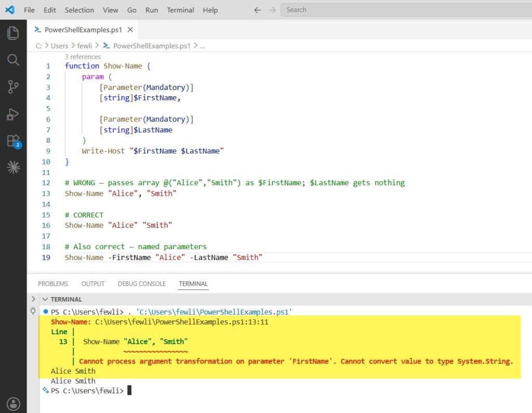Open the Search view in activity bar
Viewport: 532px width, 413px height.
[13, 60]
